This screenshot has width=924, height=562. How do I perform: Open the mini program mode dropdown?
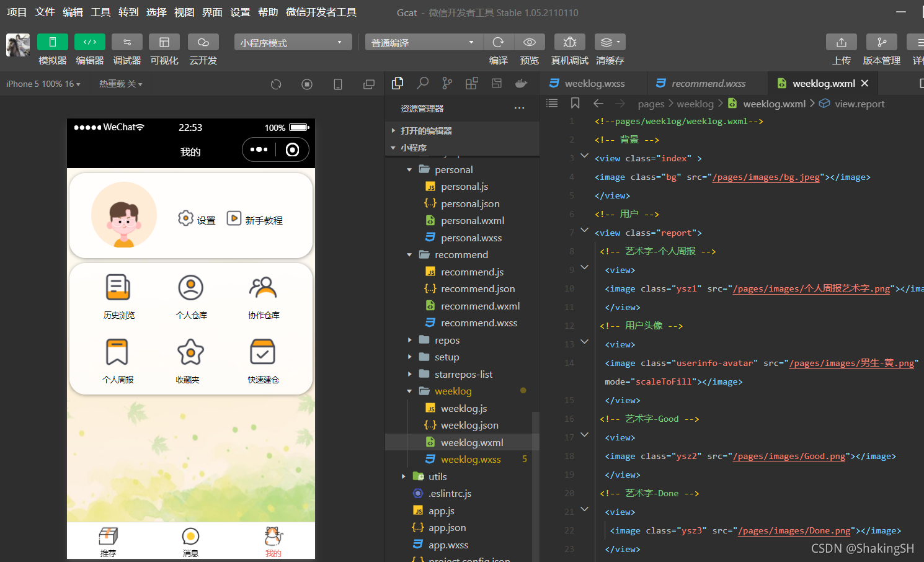pos(293,42)
